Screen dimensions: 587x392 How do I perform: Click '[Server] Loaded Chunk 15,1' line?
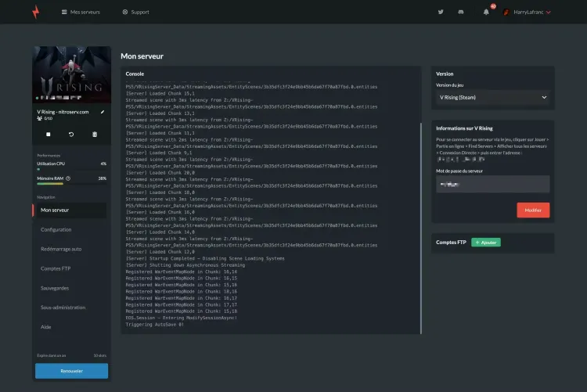(x=160, y=93)
